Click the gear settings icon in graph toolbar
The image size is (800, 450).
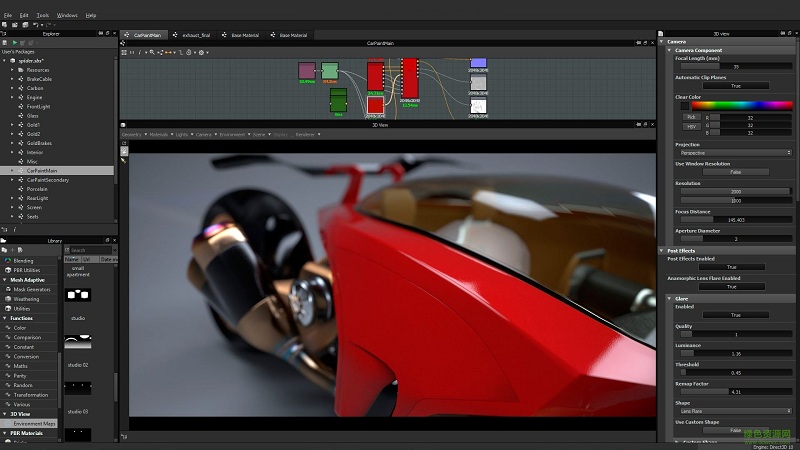coord(202,52)
